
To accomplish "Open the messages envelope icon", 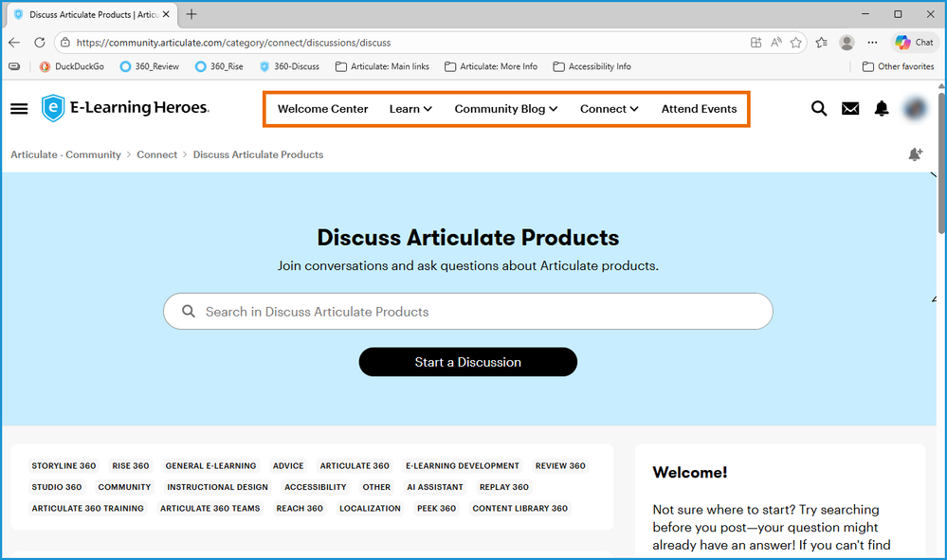I will click(x=850, y=109).
